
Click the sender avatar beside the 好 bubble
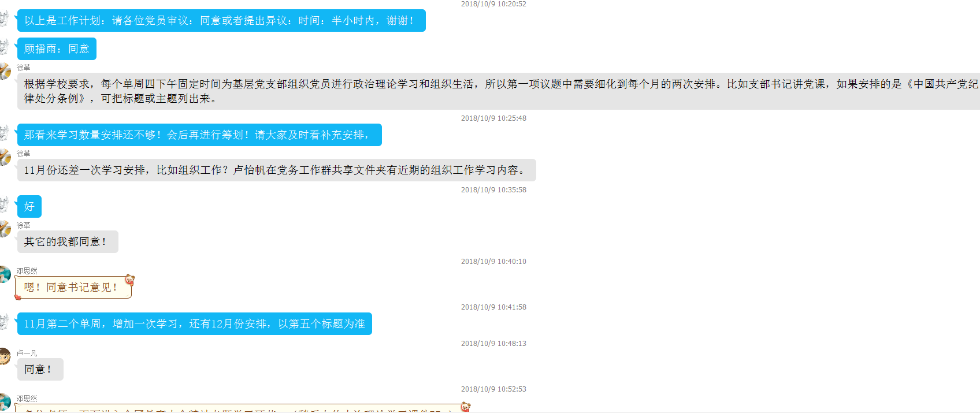point(5,204)
